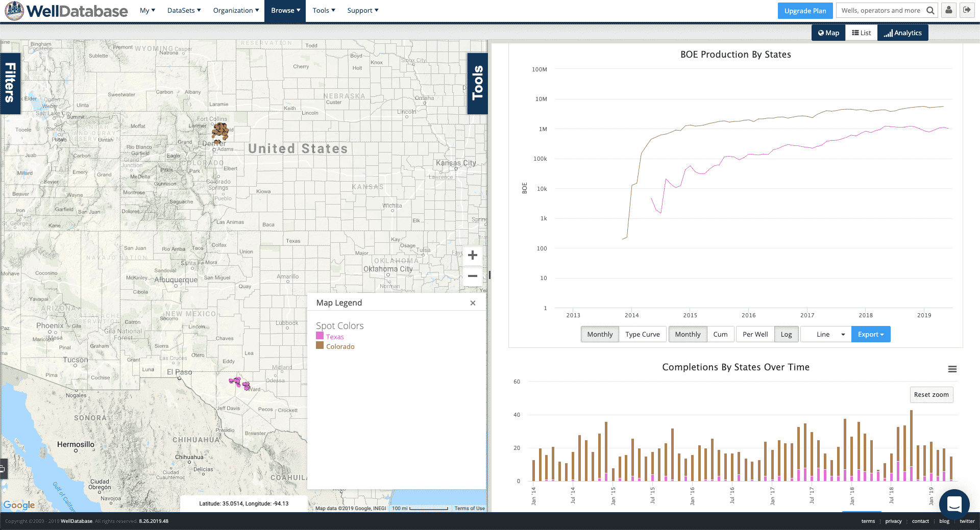Expand the DataSets menu
This screenshot has height=530, width=980.
pyautogui.click(x=184, y=10)
